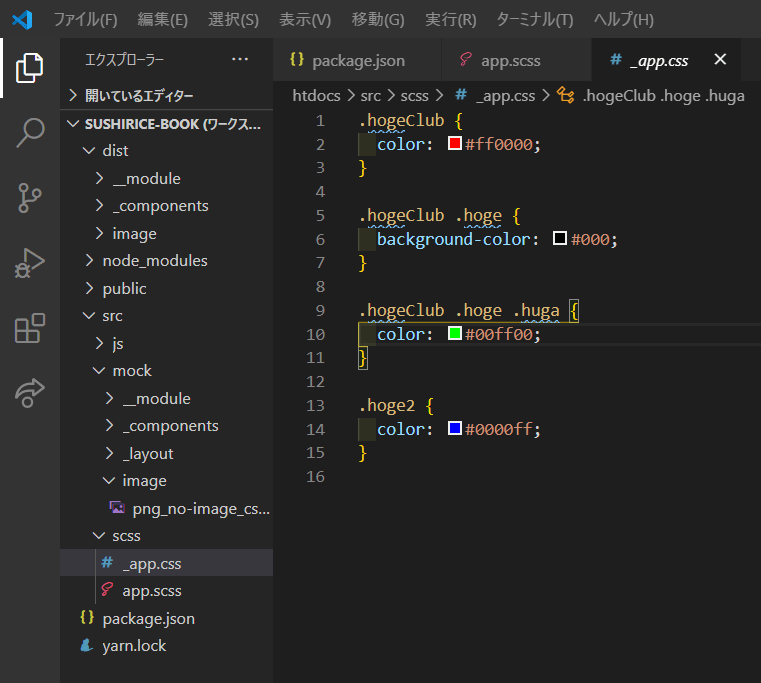Viewport: 761px width, 683px height.
Task: Open the Source Control view
Action: [x=30, y=198]
